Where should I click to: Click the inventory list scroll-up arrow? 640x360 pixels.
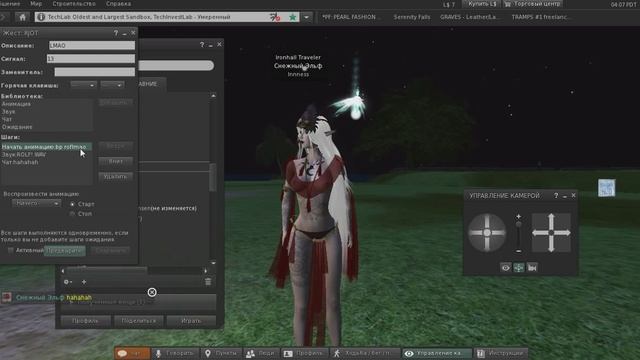[x=213, y=96]
